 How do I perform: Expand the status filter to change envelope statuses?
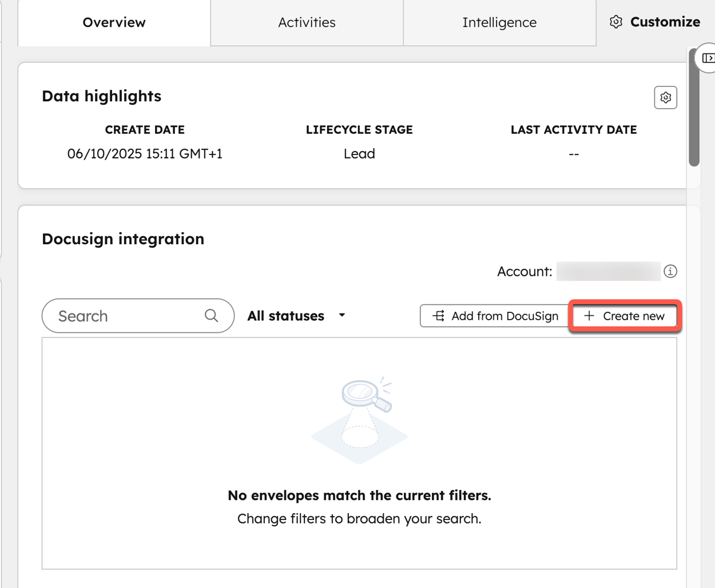coord(295,315)
